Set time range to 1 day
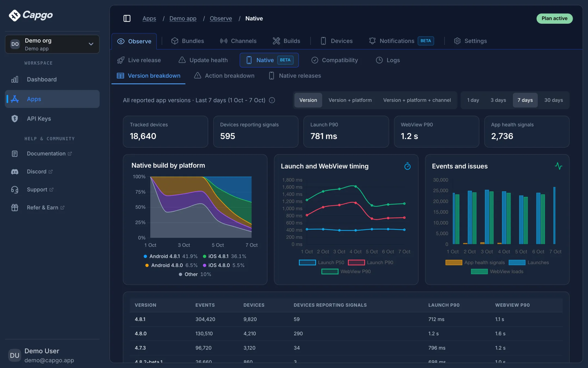Screen dimensions: 588x368 click(473, 100)
